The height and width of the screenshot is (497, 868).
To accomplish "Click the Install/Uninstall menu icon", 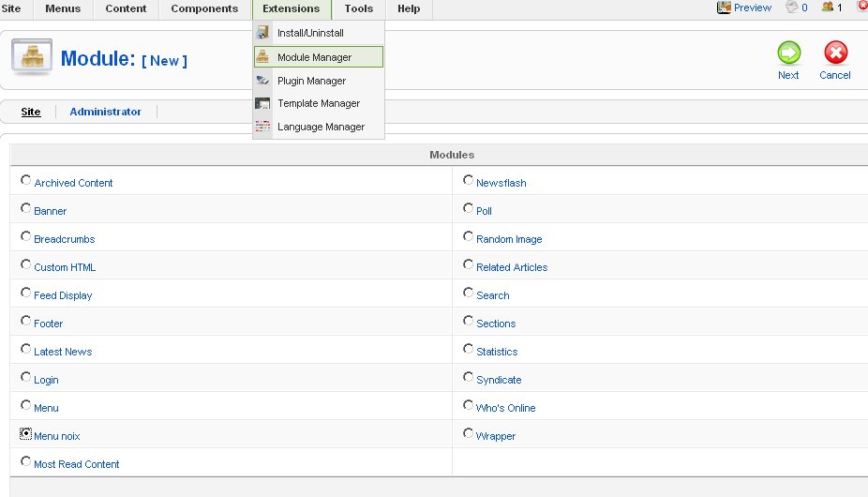I will click(x=263, y=33).
